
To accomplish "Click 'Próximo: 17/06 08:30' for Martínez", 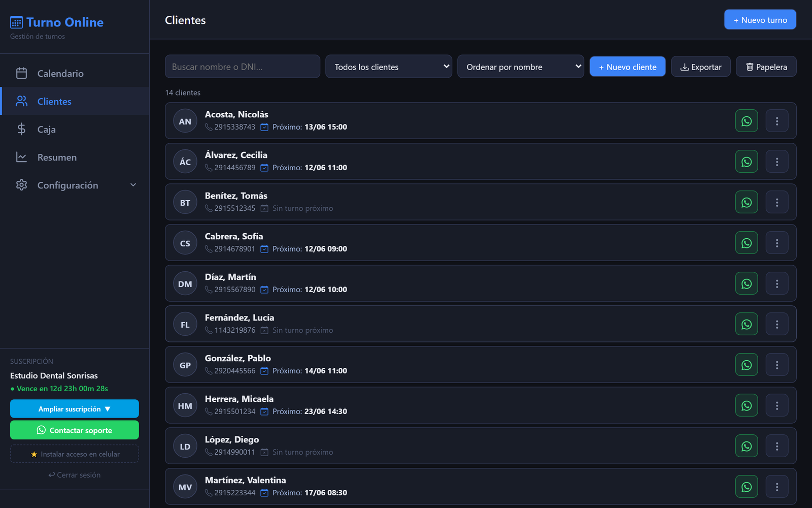I will pyautogui.click(x=310, y=493).
